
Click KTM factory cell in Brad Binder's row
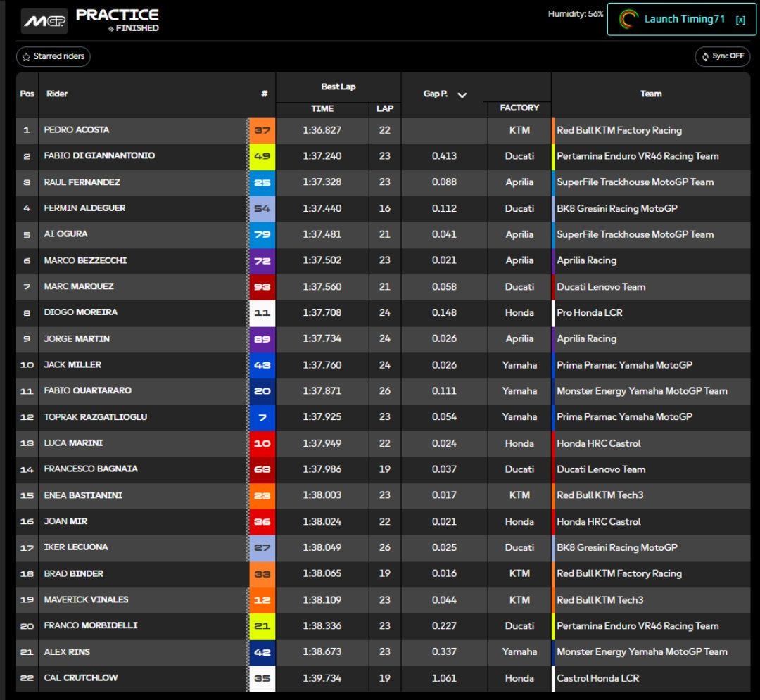tap(519, 573)
